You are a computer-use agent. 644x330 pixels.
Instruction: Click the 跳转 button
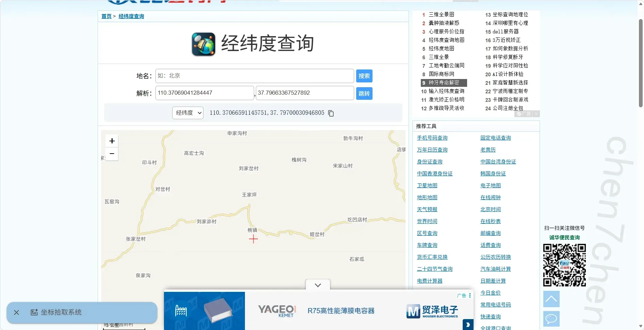[364, 94]
